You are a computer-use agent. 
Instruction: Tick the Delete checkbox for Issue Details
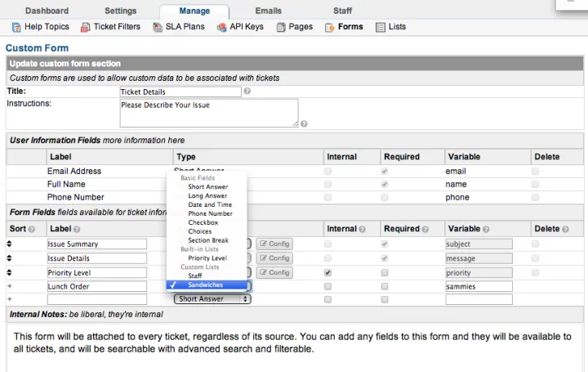[535, 258]
